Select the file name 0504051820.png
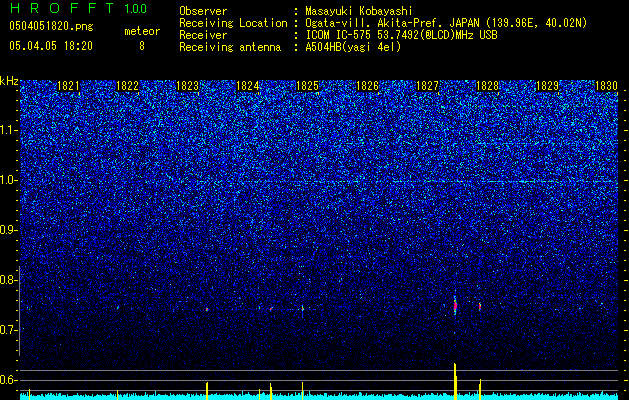This screenshot has height=400, width=629. point(51,26)
